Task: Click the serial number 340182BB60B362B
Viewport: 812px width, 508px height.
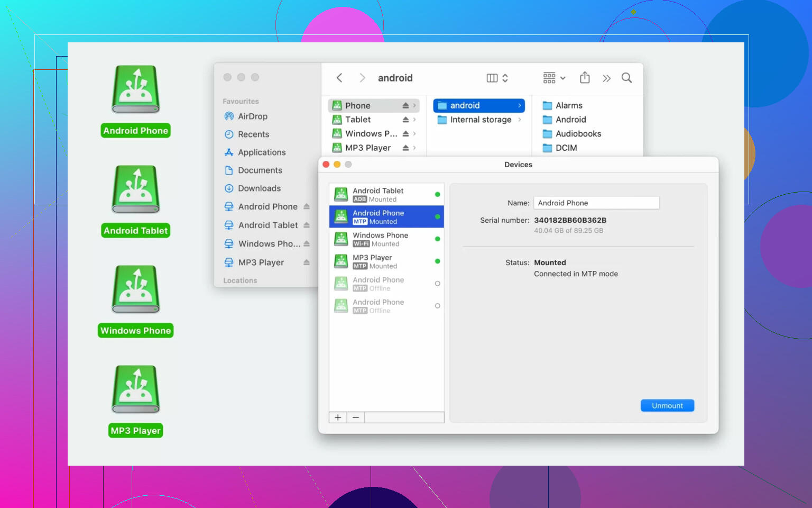Action: (570, 221)
